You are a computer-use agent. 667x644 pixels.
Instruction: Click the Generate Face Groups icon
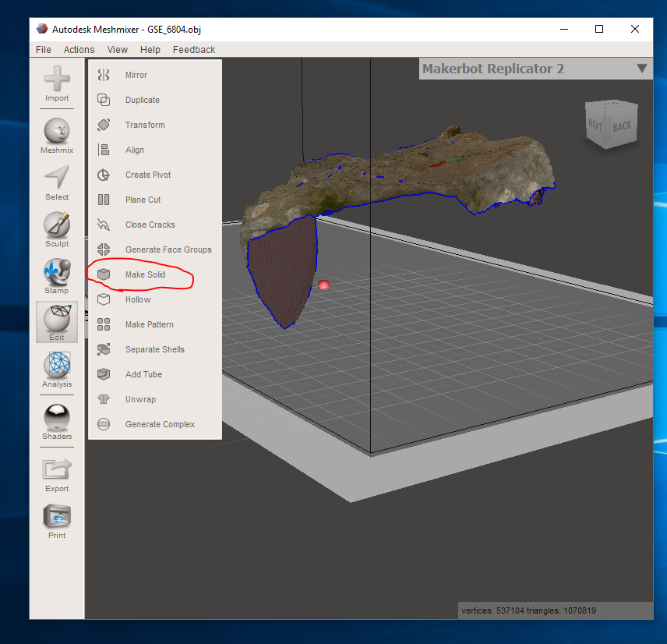(104, 249)
